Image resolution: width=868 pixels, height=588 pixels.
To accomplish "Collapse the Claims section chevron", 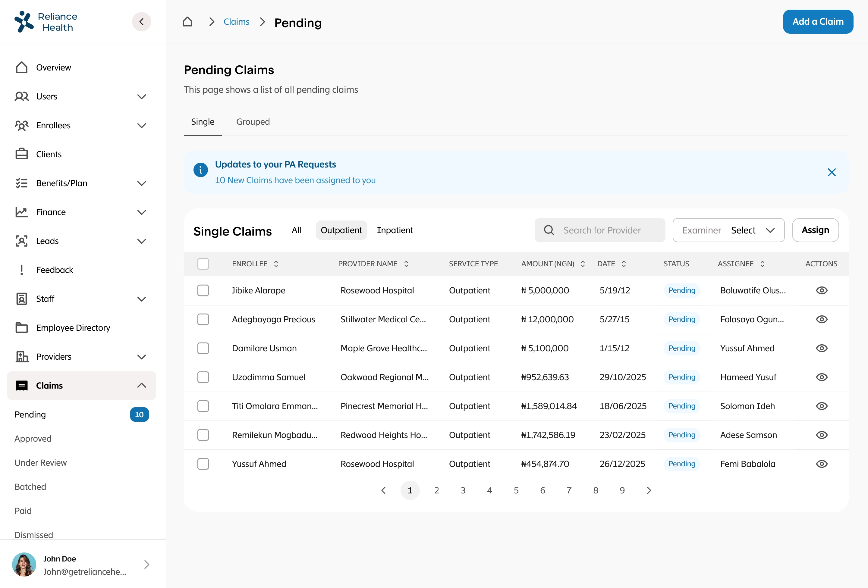I will (x=142, y=386).
